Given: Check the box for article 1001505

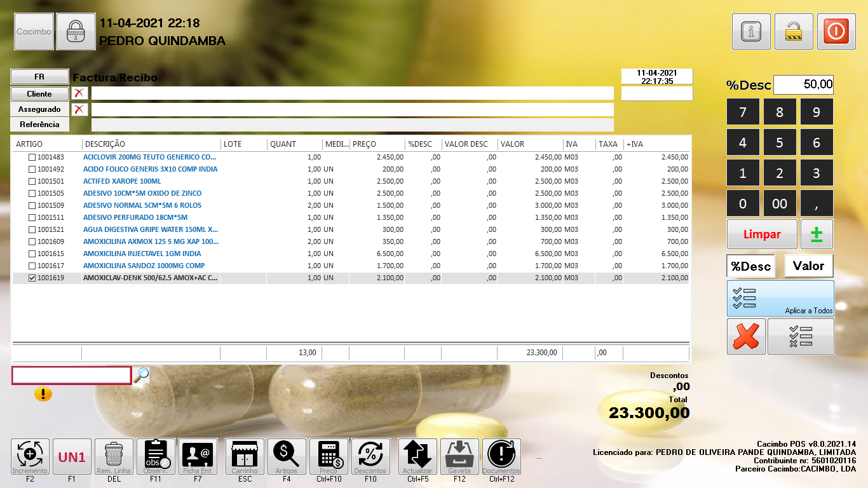Looking at the screenshot, I should [x=32, y=193].
